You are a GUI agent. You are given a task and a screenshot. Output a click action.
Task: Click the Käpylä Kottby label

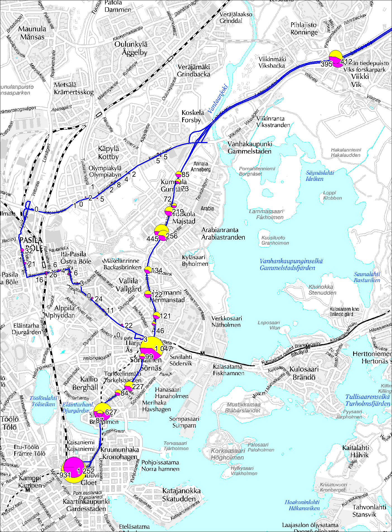pos(109,153)
